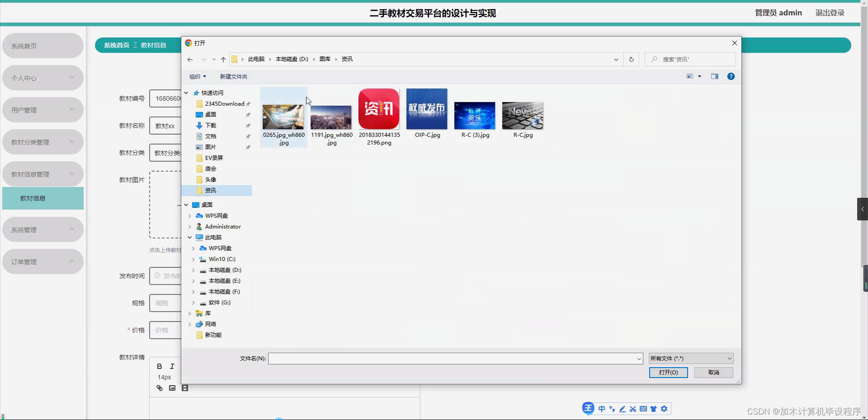Click the 打开(O) button to confirm
Viewport: 868px width, 420px height.
[x=668, y=373]
